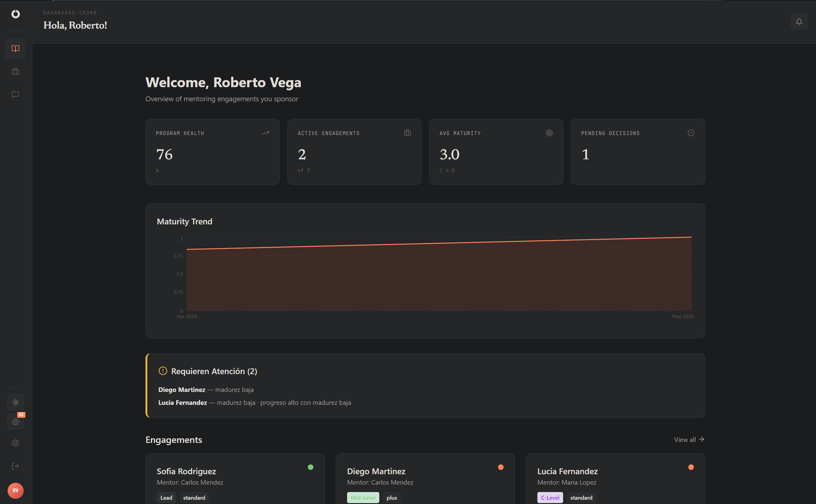Screen dimensions: 816x504
Task: Click the Welcome, Roberto Vega heading
Action: pyautogui.click(x=223, y=82)
